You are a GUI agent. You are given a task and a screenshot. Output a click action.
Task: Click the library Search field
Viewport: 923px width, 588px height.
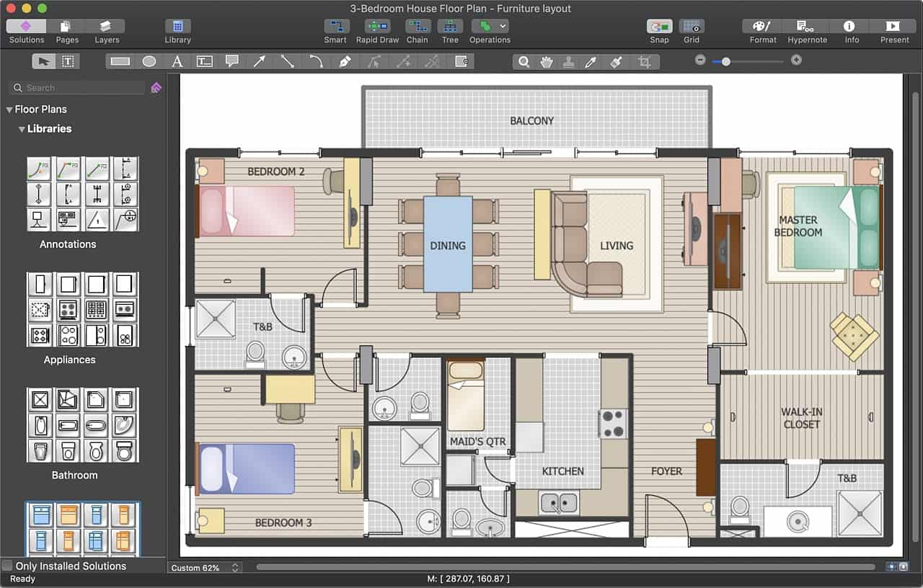(77, 88)
